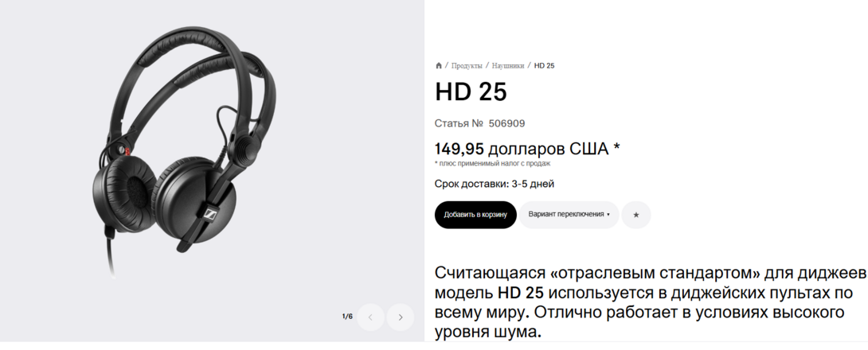Click the Sennheiser logo on the earcup
Image resolution: width=868 pixels, height=350 pixels.
click(x=210, y=216)
